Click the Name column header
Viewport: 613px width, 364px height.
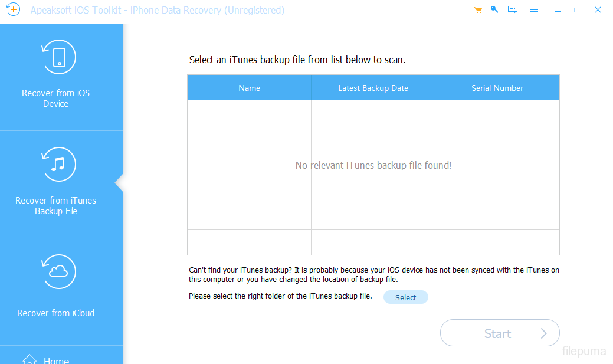pyautogui.click(x=249, y=88)
